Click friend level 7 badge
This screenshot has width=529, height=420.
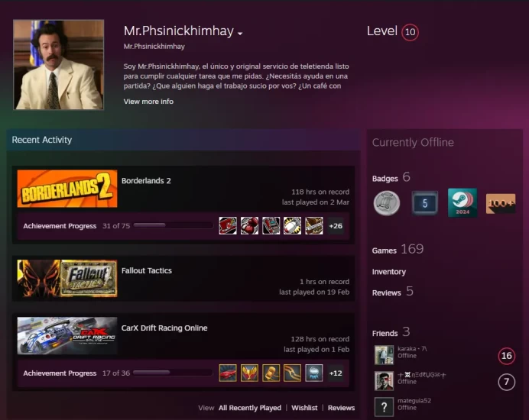[506, 382]
